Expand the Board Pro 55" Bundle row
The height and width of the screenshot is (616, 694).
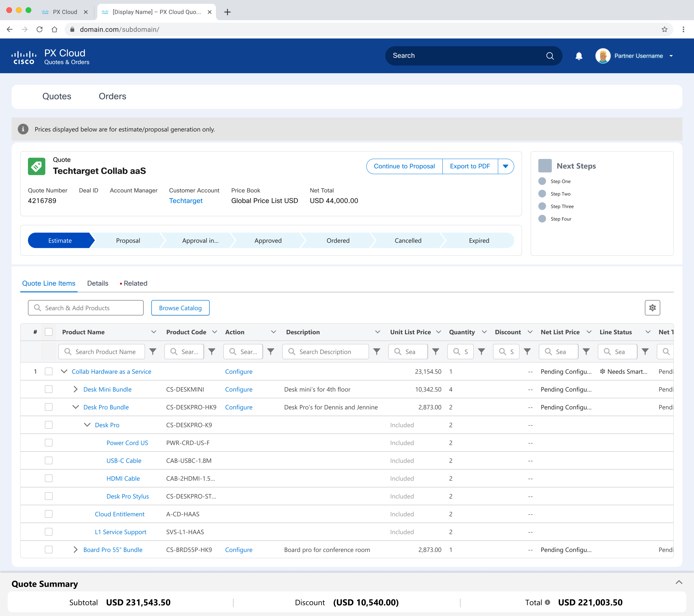[76, 549]
